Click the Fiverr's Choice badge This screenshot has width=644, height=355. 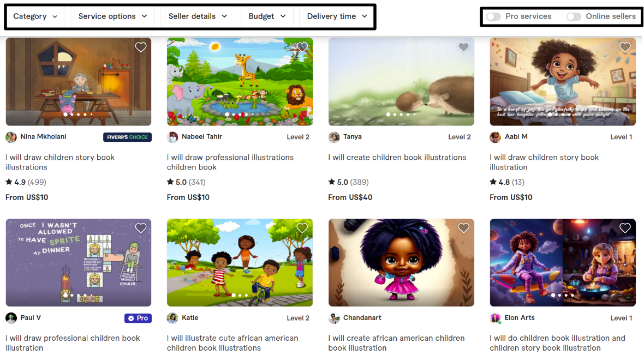[x=127, y=137]
